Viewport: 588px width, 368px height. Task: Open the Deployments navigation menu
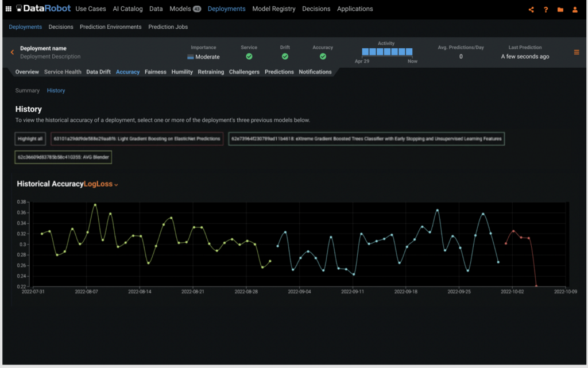(x=226, y=9)
